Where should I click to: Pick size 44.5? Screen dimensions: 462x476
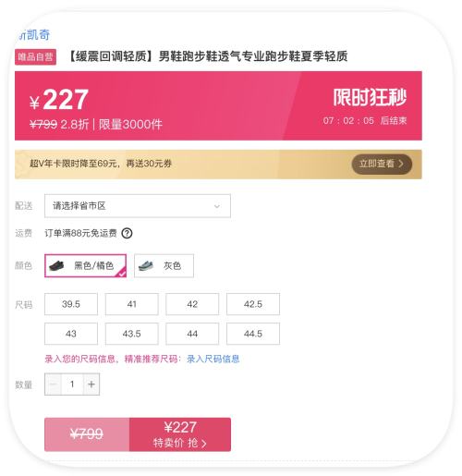click(253, 334)
